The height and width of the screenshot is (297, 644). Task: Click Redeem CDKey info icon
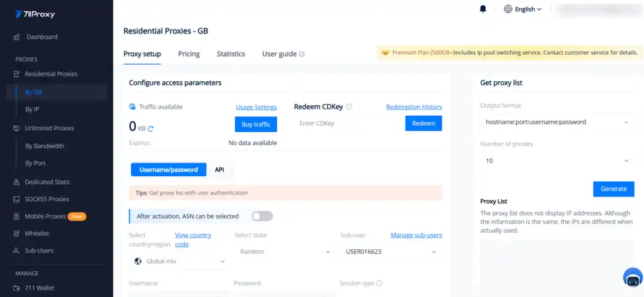click(x=349, y=107)
